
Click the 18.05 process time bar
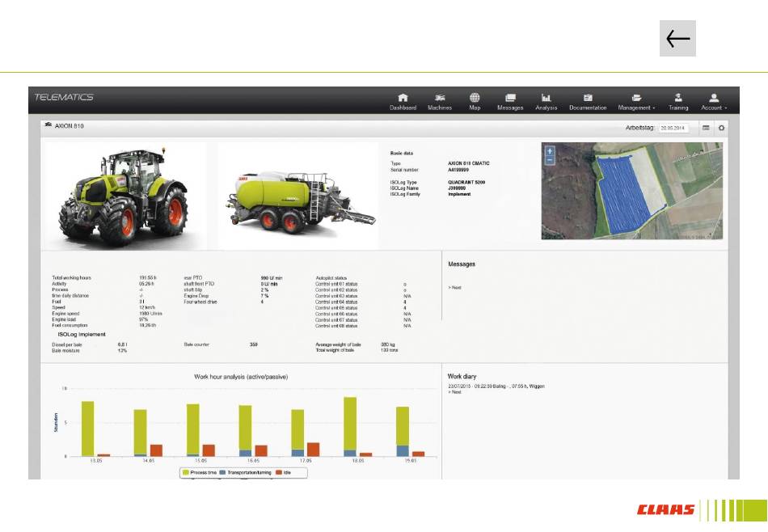pyautogui.click(x=350, y=424)
